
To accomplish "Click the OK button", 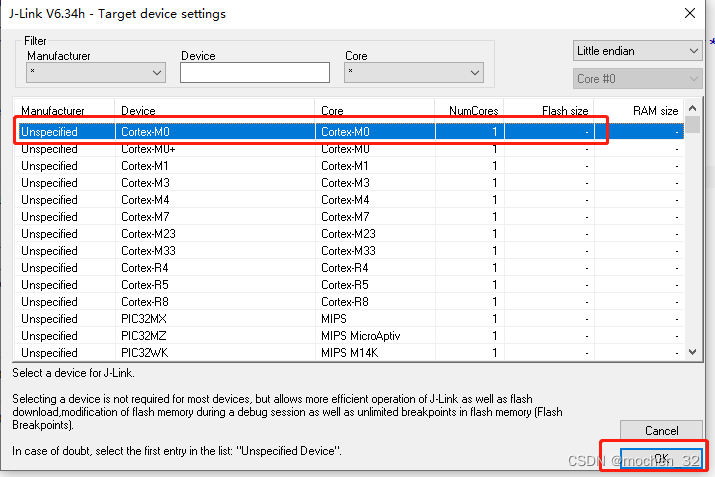I will tap(661, 458).
